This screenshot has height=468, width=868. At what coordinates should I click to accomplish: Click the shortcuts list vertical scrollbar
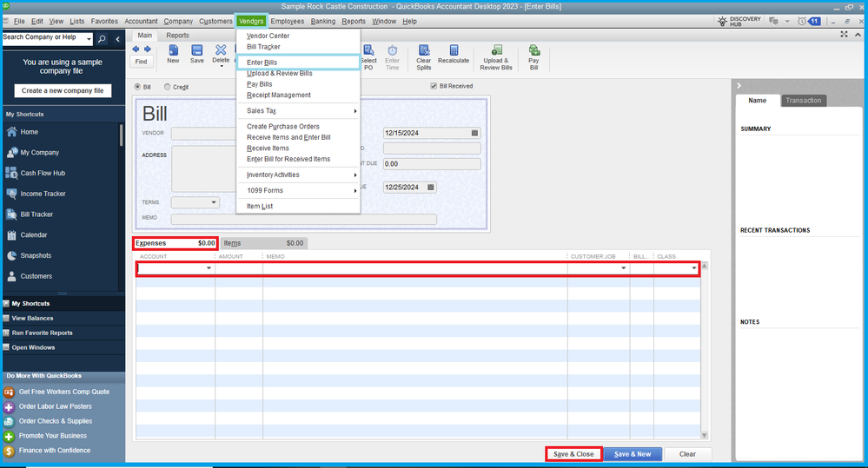(x=122, y=135)
